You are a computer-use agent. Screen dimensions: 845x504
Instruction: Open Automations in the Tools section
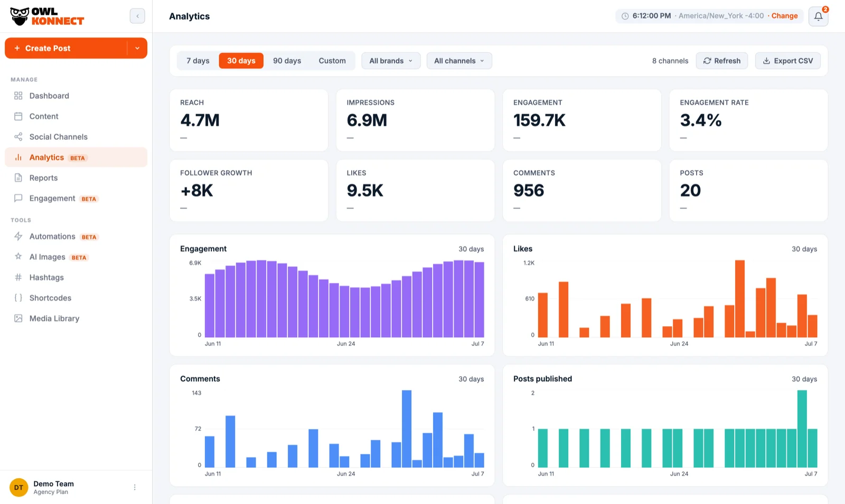pyautogui.click(x=76, y=236)
